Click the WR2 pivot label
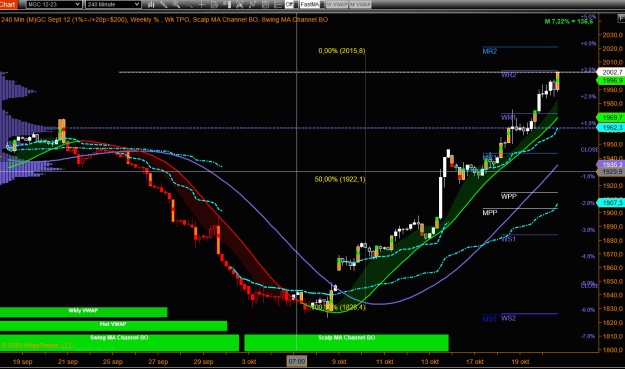The height and width of the screenshot is (369, 625). [509, 75]
